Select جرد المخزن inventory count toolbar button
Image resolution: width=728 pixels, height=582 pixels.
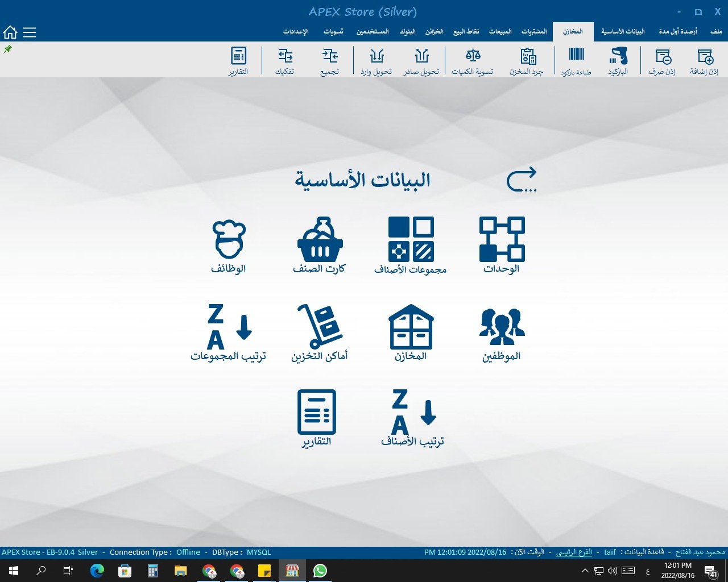click(x=527, y=61)
